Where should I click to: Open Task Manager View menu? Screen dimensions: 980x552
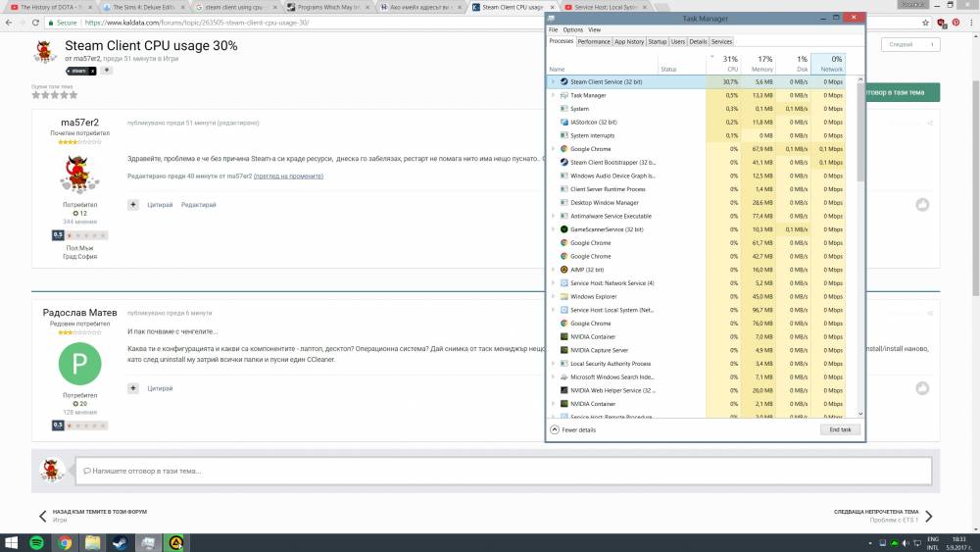coord(595,29)
